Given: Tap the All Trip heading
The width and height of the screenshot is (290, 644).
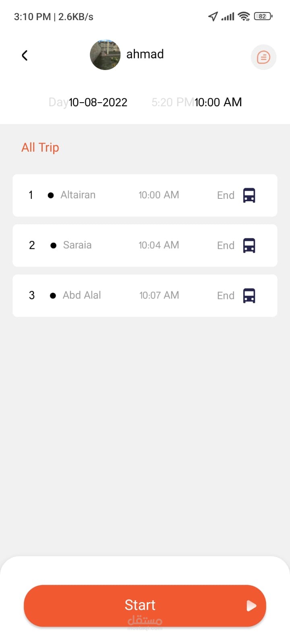Looking at the screenshot, I should tap(40, 147).
